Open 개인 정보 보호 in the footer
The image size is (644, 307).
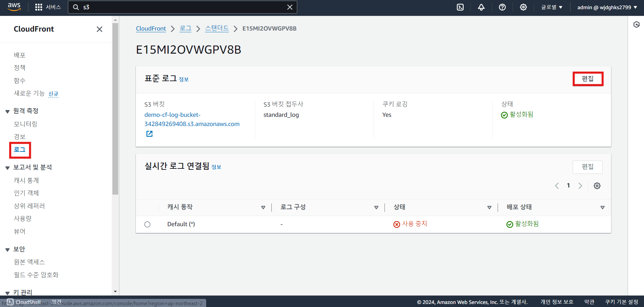click(557, 302)
